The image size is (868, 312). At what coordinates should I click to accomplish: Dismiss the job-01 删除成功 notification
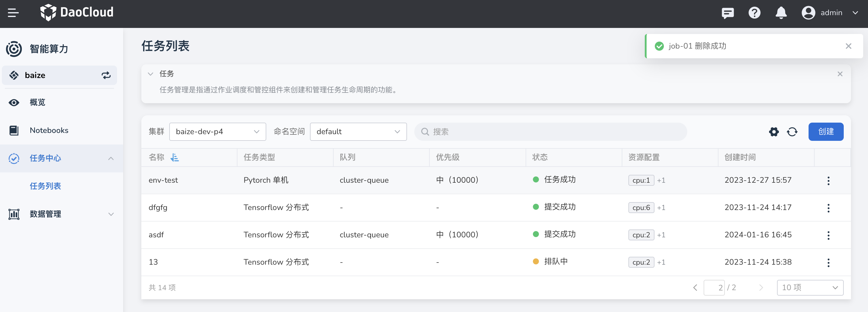click(x=849, y=46)
